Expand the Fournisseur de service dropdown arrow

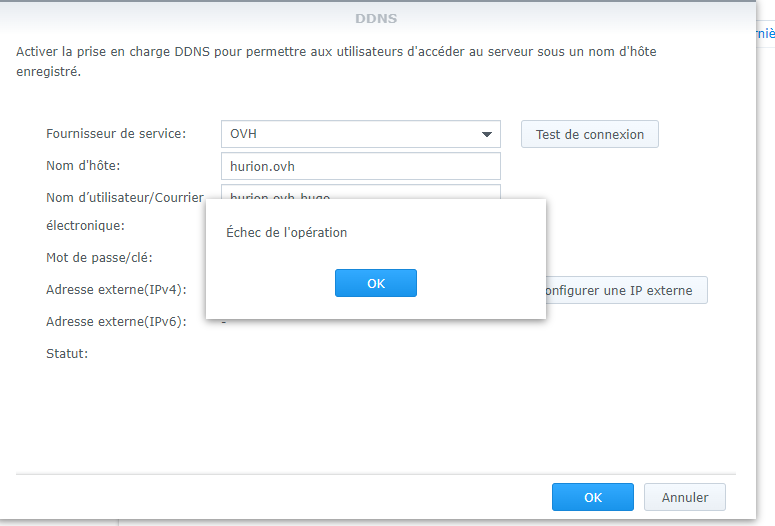point(487,134)
